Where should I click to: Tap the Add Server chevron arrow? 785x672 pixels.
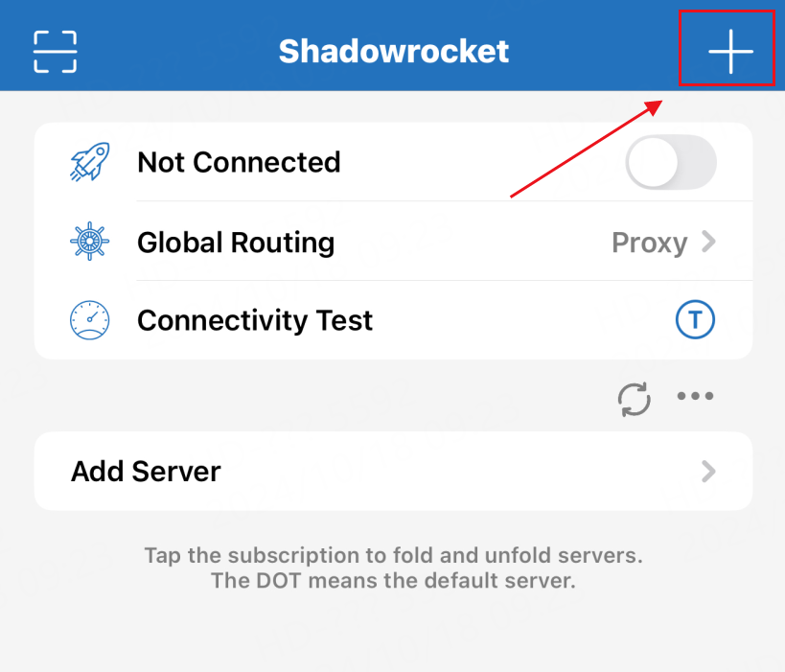point(708,472)
